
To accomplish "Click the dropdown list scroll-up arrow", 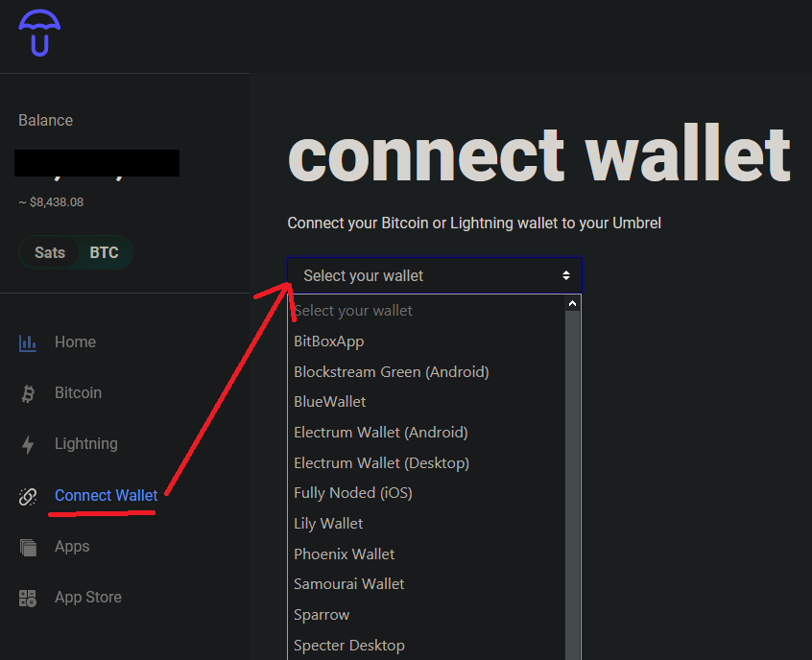I will [x=572, y=304].
